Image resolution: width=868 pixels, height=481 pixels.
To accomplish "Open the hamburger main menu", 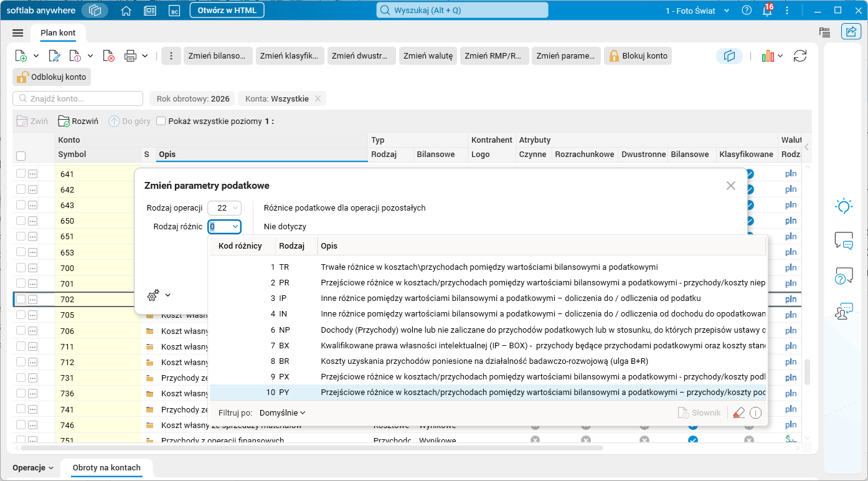I will pos(17,33).
